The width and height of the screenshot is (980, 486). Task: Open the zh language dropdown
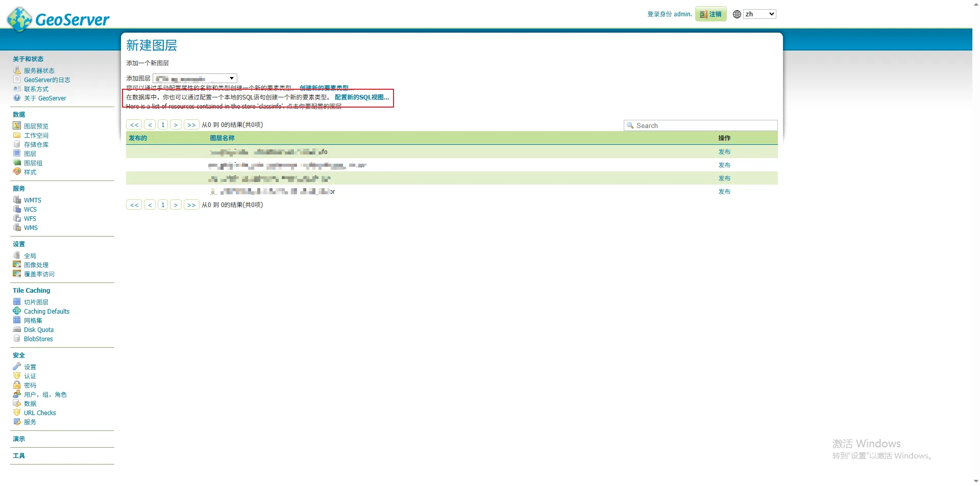pyautogui.click(x=759, y=14)
